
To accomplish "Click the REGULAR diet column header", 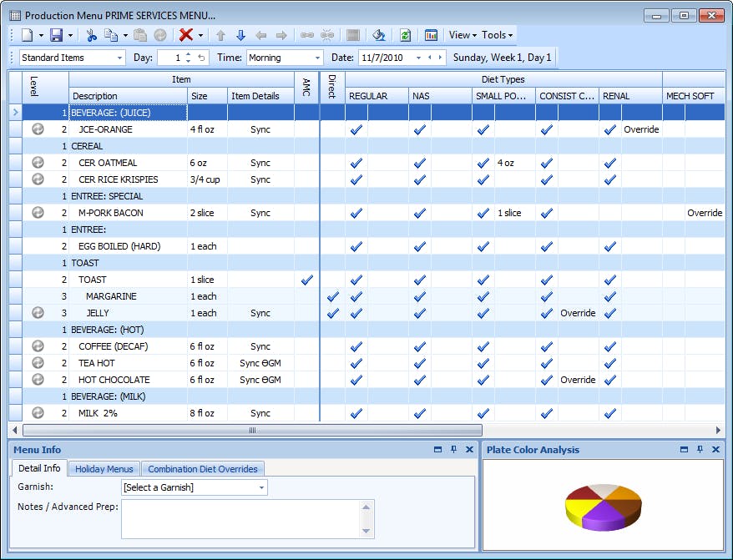I will point(377,96).
